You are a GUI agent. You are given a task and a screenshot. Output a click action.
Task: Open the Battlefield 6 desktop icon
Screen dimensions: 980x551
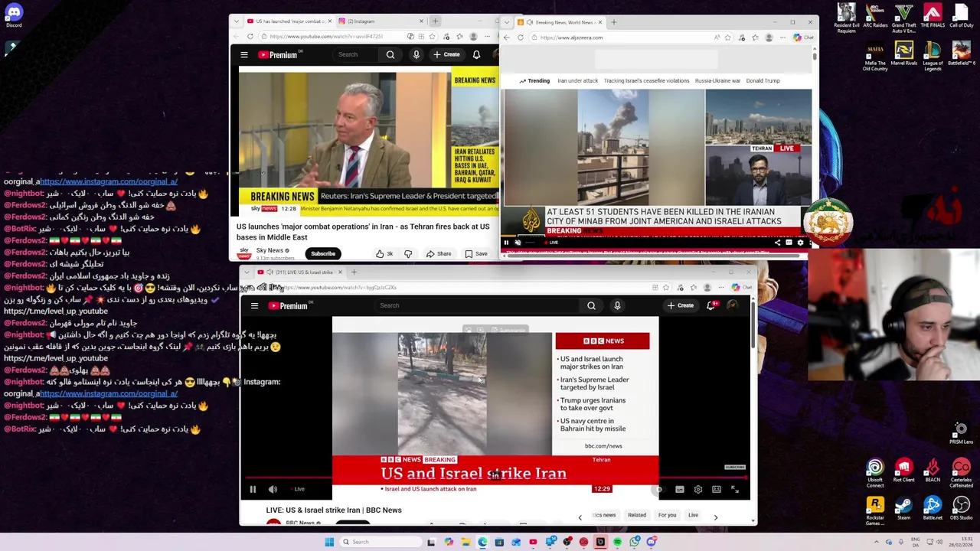pyautogui.click(x=961, y=54)
